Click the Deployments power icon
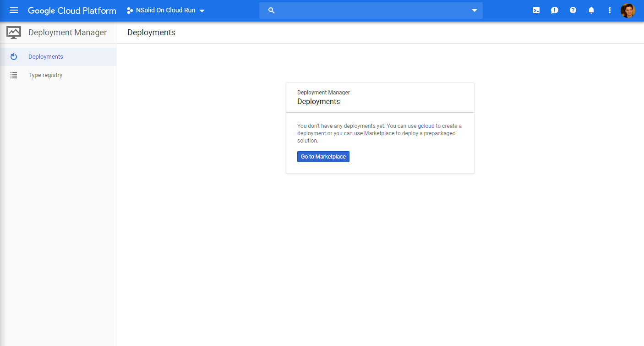This screenshot has height=346, width=644. coord(14,57)
